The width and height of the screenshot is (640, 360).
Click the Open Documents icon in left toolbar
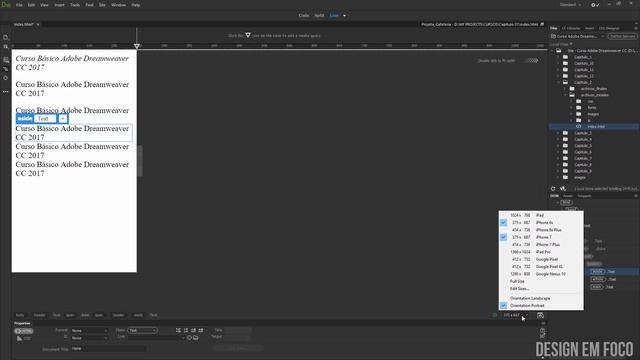click(6, 38)
